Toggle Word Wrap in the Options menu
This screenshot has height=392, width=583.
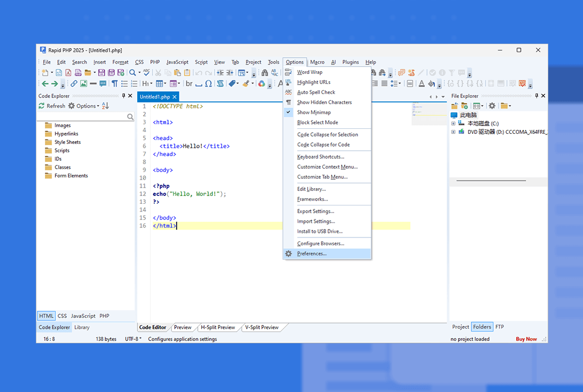327,72
